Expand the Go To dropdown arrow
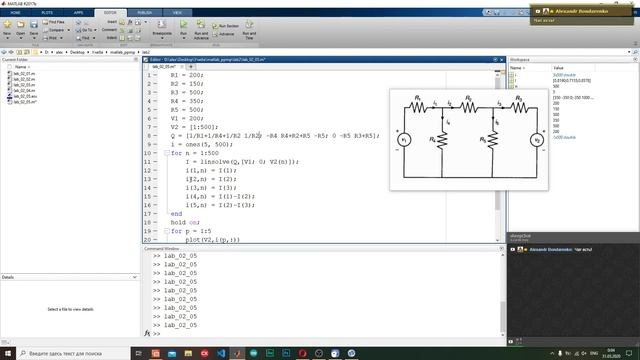Screen dimensions: 640x360 (x=95, y=30)
